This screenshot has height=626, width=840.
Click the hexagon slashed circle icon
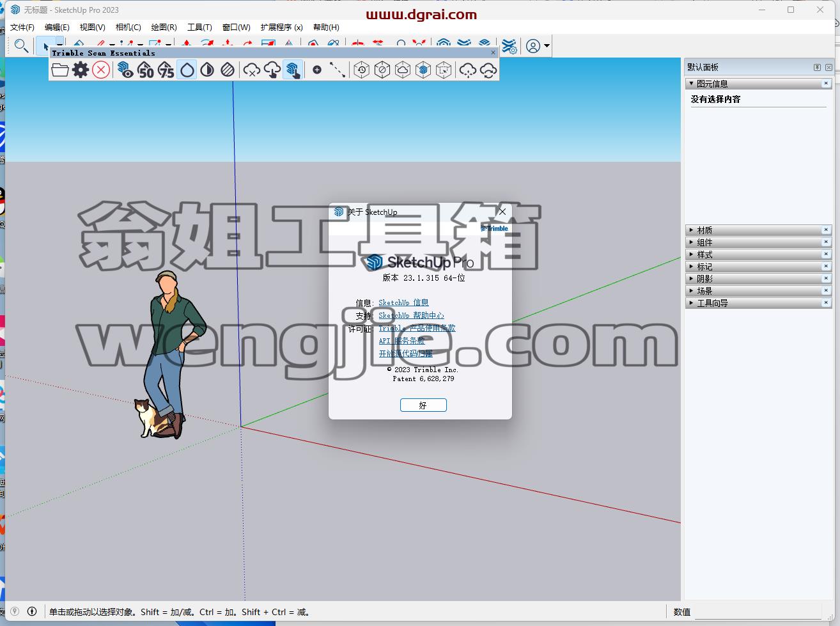pyautogui.click(x=382, y=70)
